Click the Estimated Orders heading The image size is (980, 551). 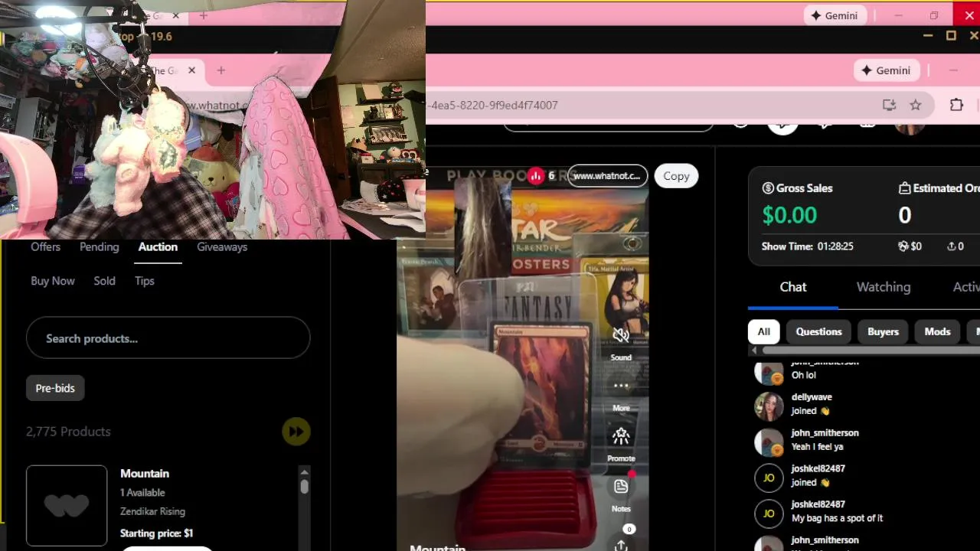(939, 188)
